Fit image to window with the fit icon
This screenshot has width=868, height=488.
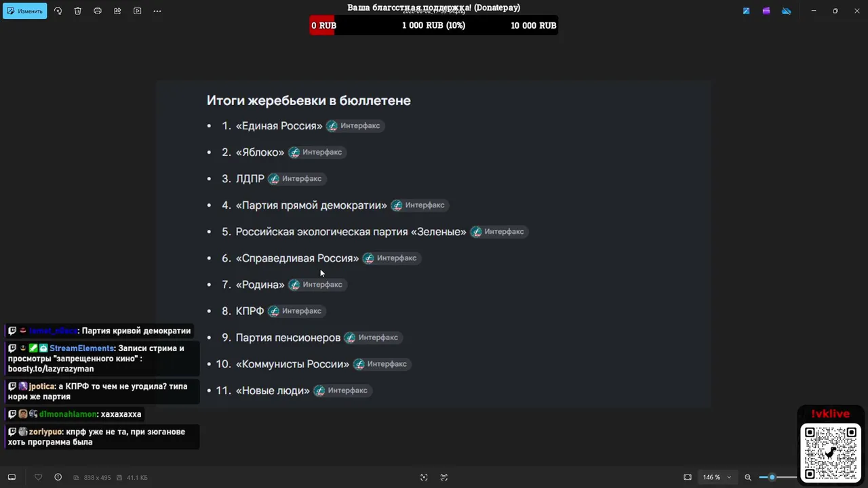(x=688, y=477)
